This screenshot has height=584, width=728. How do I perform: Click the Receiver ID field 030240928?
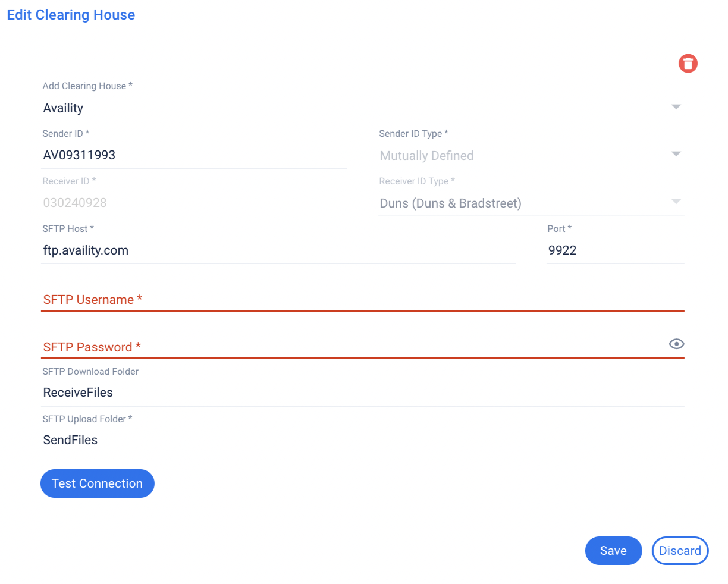194,203
